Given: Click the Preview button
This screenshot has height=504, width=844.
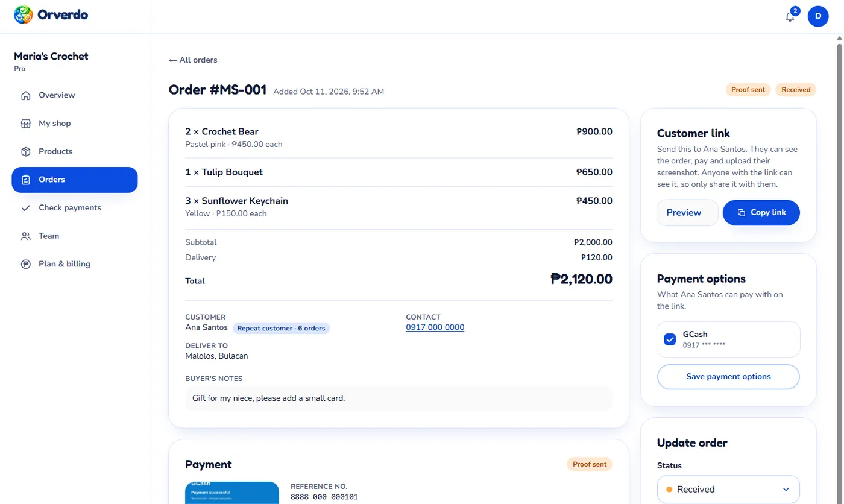Looking at the screenshot, I should click(x=687, y=213).
